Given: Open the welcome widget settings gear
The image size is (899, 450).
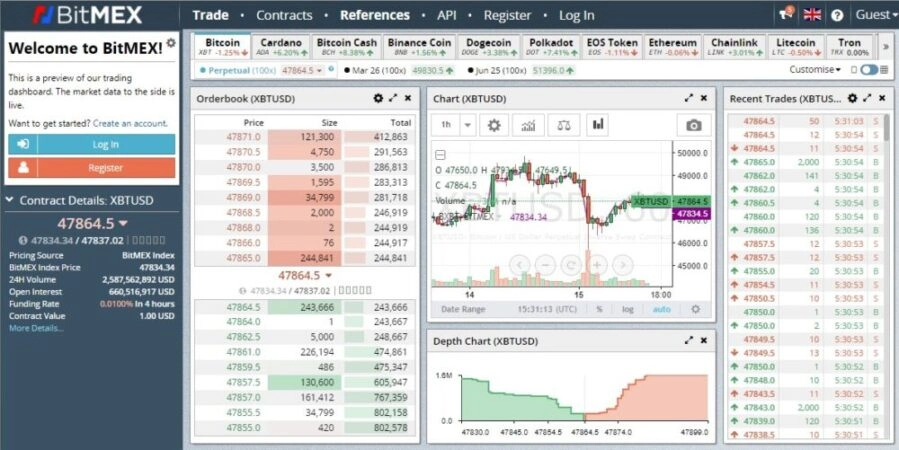Looking at the screenshot, I should pyautogui.click(x=171, y=43).
